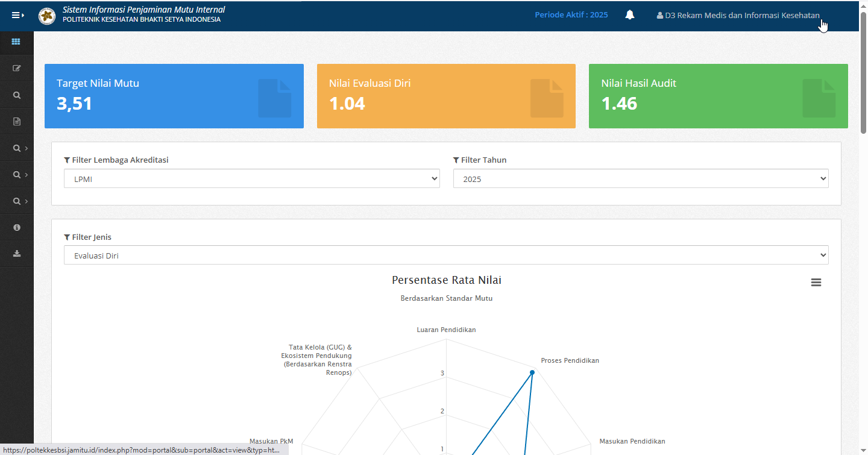Open the notification bell
This screenshot has height=455, width=868.
click(x=630, y=15)
